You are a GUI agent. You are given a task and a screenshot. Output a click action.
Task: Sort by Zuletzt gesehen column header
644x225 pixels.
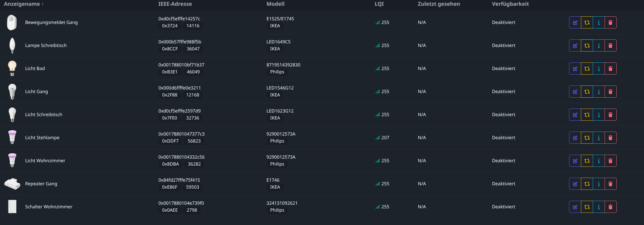(x=439, y=4)
